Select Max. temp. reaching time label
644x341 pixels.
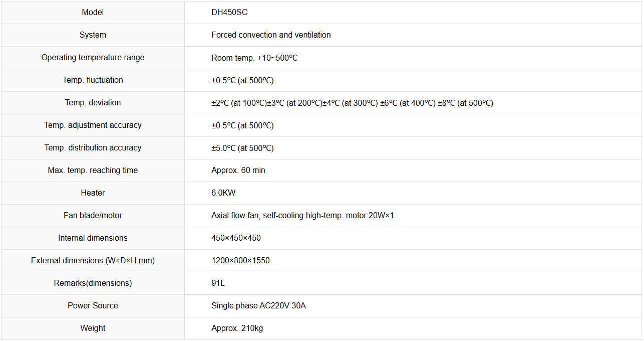tap(93, 170)
